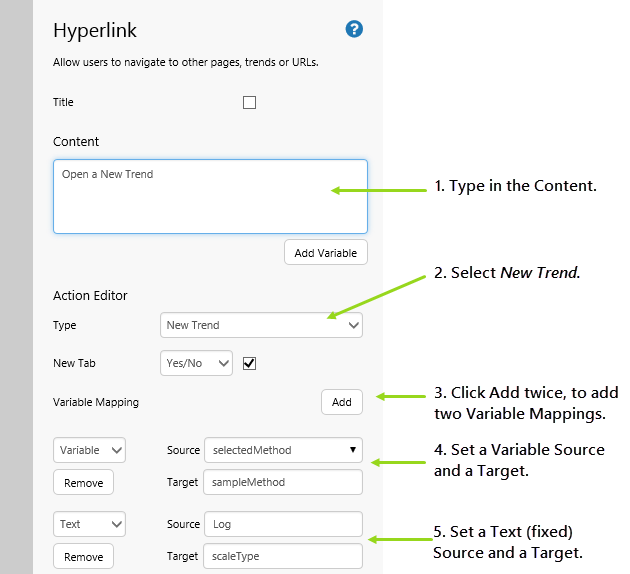
Task: Click the scaleType Target field
Action: pyautogui.click(x=283, y=556)
